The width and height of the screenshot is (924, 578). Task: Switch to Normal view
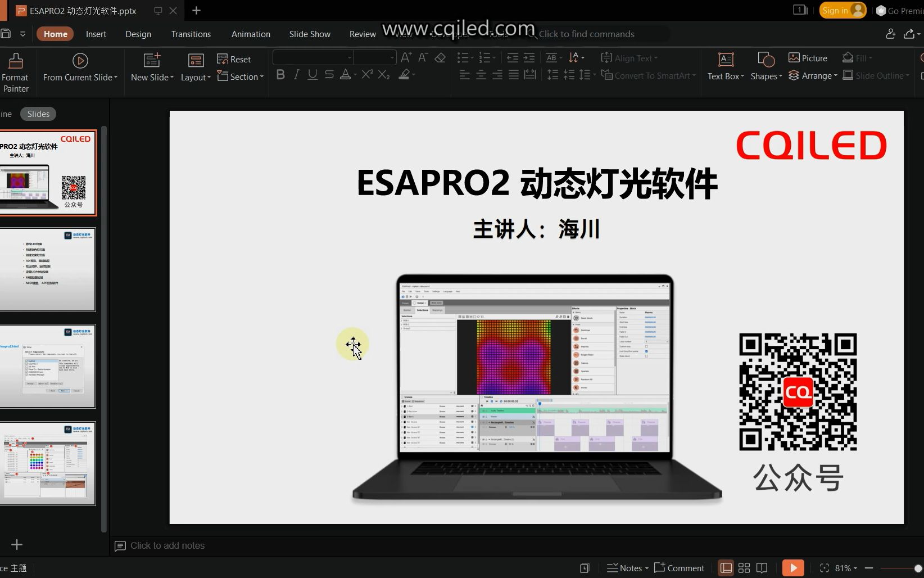(x=726, y=568)
